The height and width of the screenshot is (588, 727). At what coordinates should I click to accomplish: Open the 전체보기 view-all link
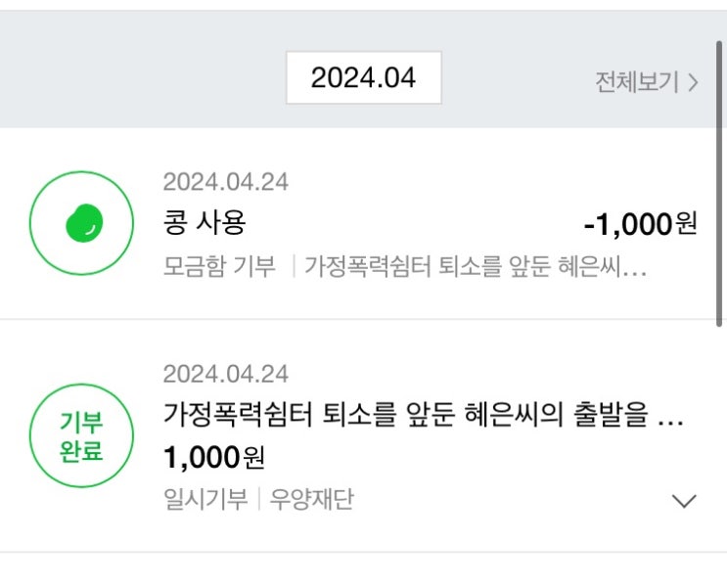637,82
